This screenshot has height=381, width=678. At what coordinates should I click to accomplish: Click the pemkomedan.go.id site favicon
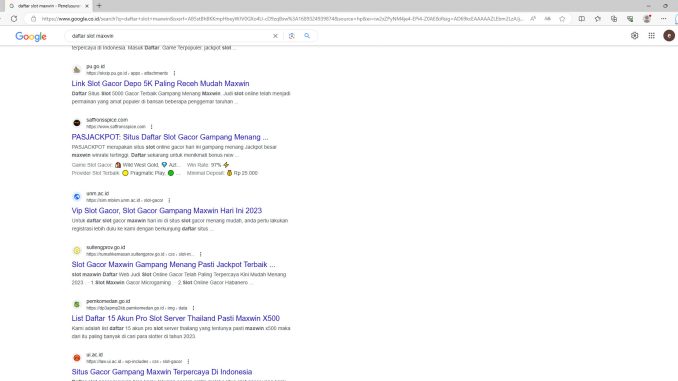pos(77,304)
